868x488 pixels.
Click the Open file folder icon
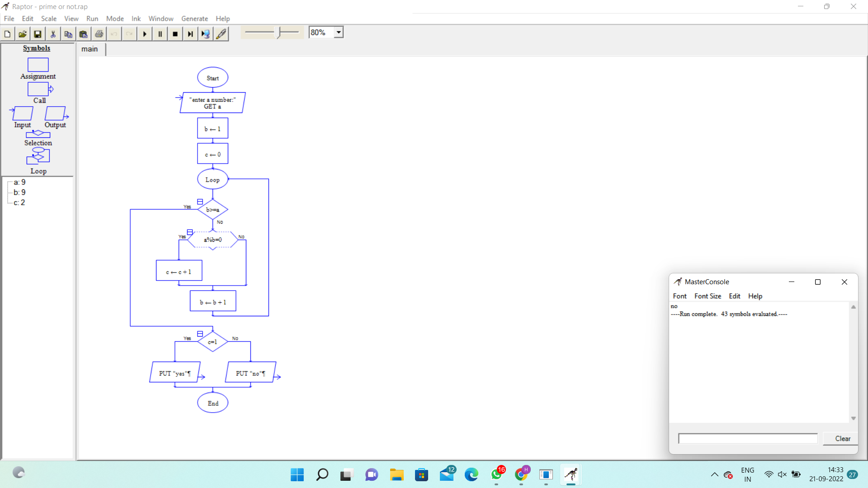[23, 34]
